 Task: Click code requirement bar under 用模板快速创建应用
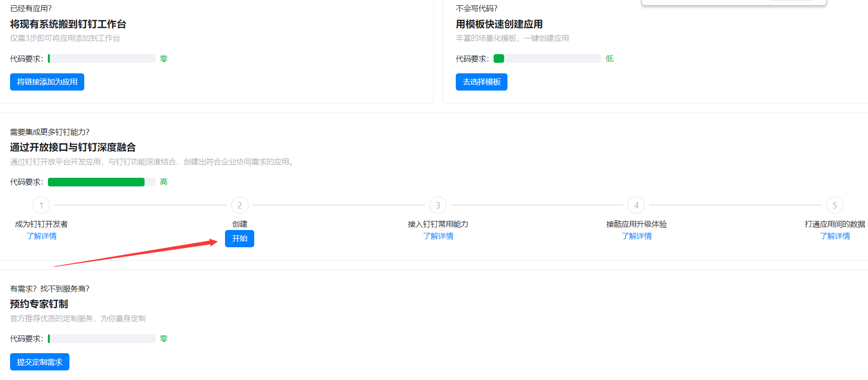[x=547, y=58]
